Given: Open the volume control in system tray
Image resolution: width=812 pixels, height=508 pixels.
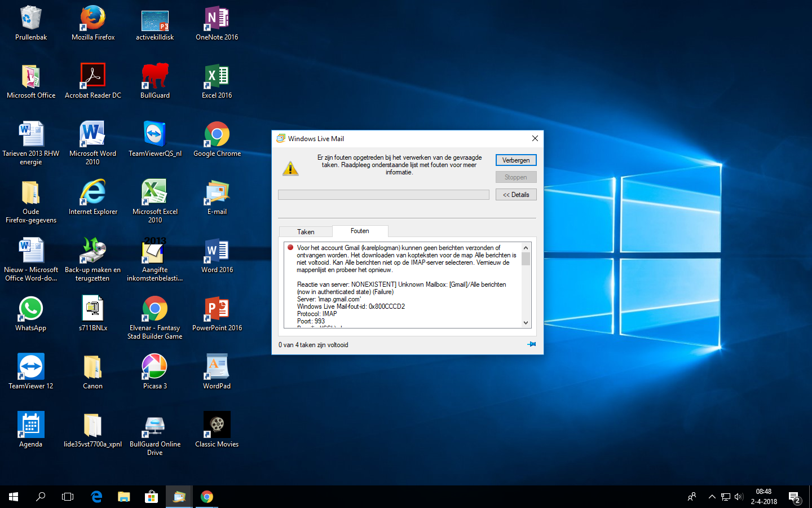Looking at the screenshot, I should [739, 497].
